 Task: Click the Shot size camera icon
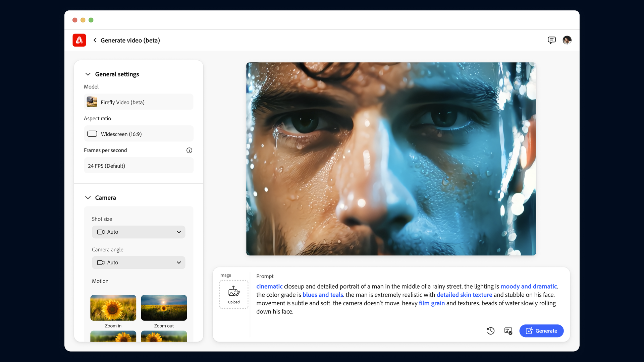coord(100,232)
